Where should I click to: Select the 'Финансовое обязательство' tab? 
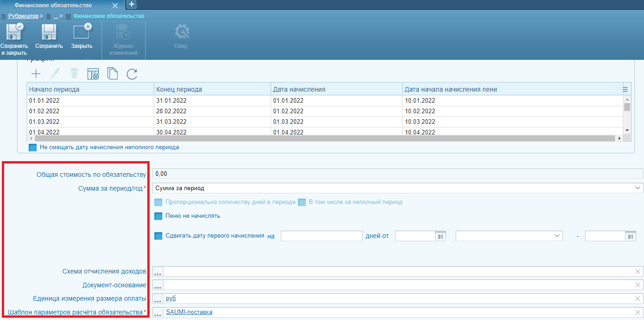pyautogui.click(x=53, y=6)
